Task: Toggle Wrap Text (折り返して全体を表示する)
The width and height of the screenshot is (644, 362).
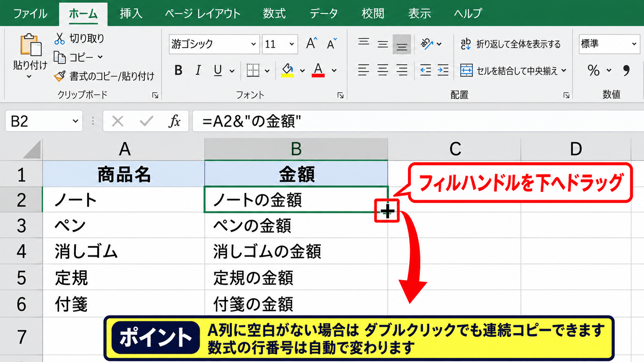Action: [x=511, y=44]
